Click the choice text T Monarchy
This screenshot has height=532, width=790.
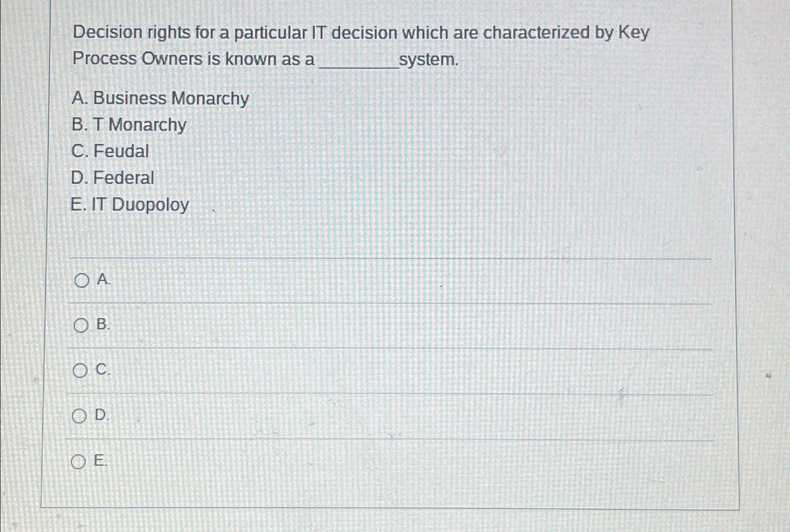pos(129,125)
